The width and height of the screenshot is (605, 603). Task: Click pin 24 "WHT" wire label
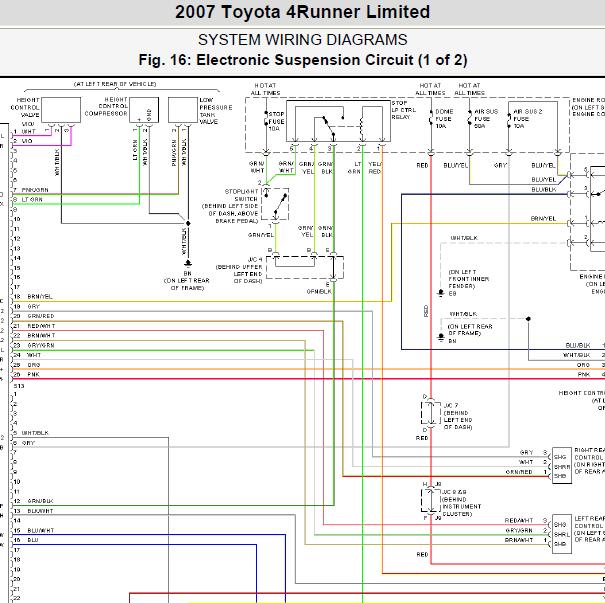(34, 355)
